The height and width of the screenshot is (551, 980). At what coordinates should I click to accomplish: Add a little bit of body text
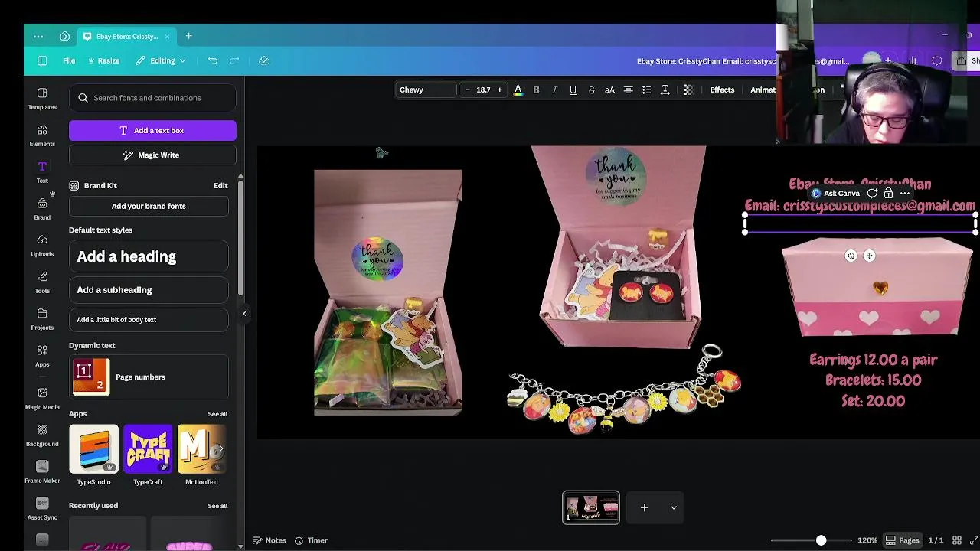[x=149, y=319]
